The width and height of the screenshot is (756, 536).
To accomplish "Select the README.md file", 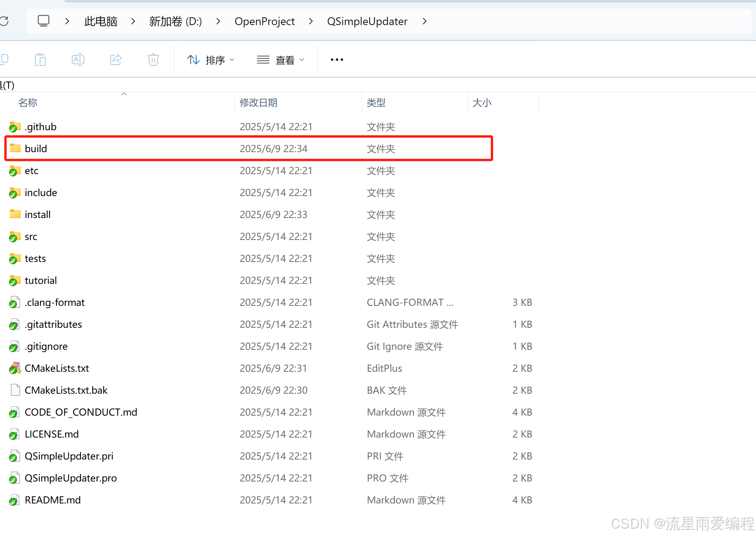I will [53, 500].
